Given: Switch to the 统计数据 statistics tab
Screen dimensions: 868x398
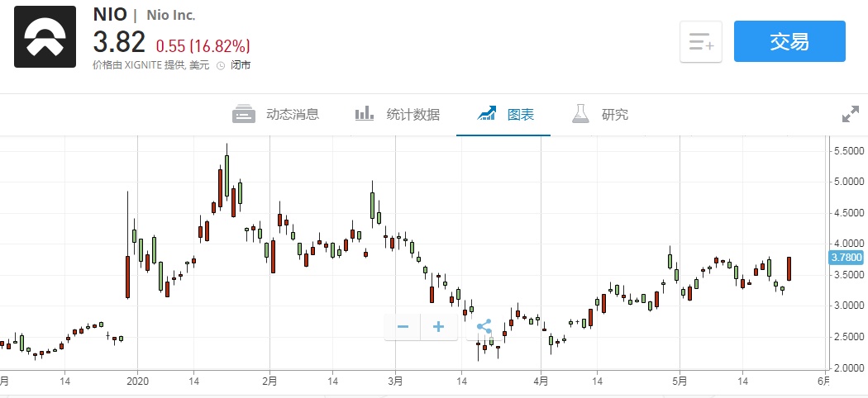Looking at the screenshot, I should coord(397,115).
